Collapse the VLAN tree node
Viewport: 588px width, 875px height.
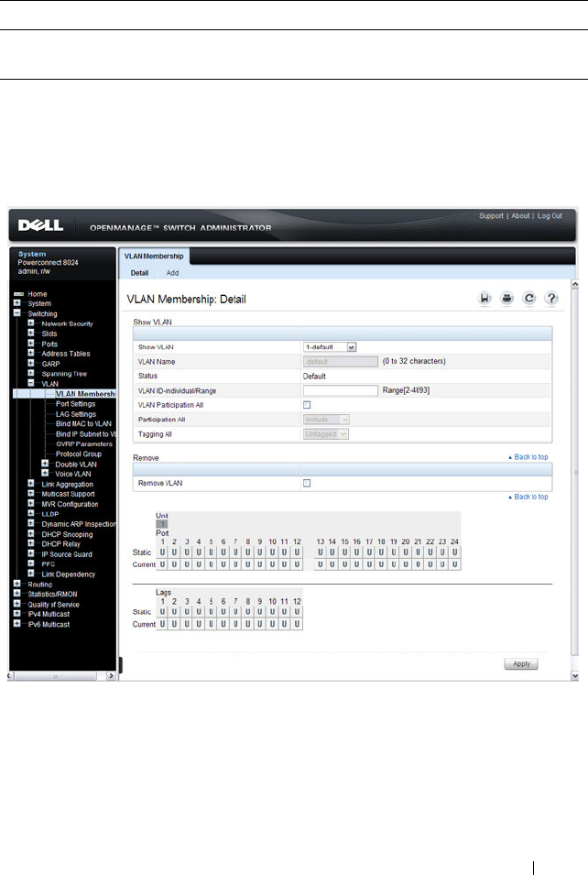[31, 383]
